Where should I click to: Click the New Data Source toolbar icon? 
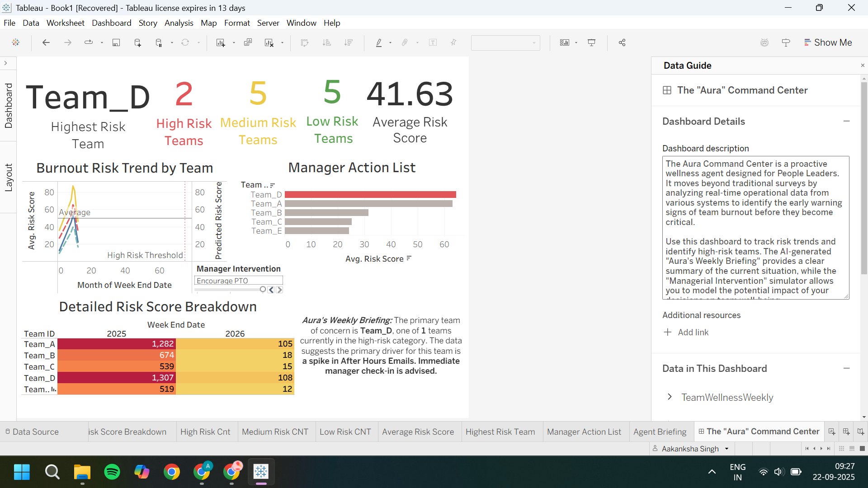138,42
